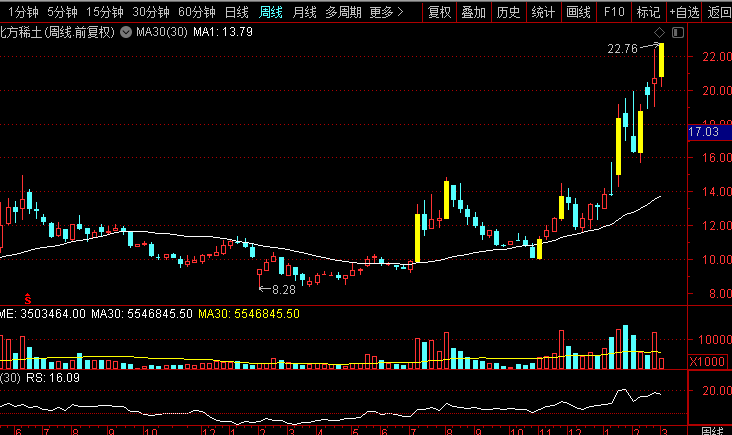Add stock via +自选 button
732x435 pixels.
tap(684, 12)
